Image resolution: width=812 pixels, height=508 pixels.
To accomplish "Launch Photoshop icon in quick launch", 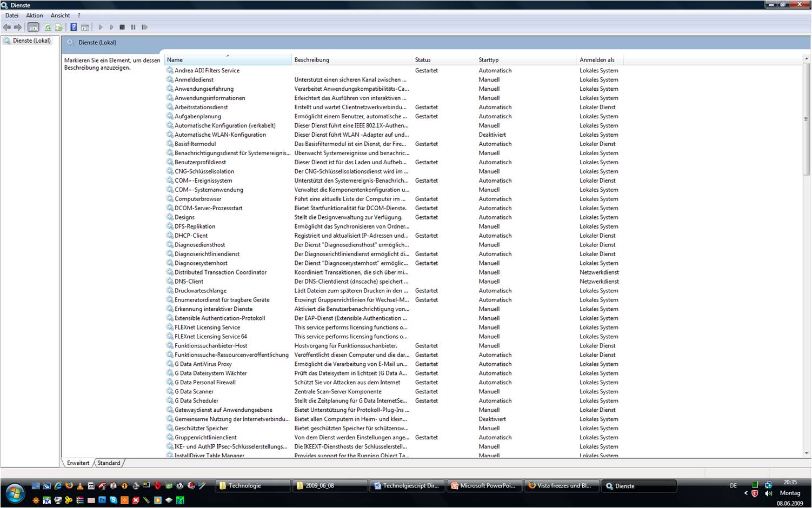I will [x=102, y=500].
